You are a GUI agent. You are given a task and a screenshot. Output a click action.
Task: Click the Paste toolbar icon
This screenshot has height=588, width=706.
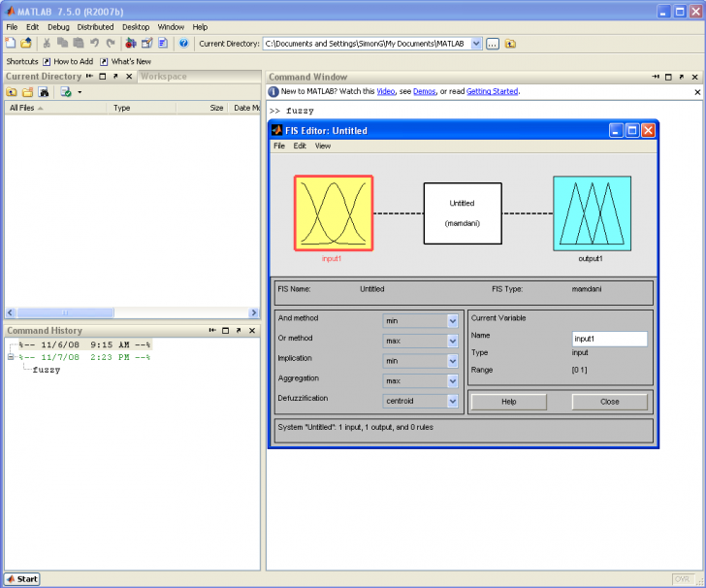point(79,44)
